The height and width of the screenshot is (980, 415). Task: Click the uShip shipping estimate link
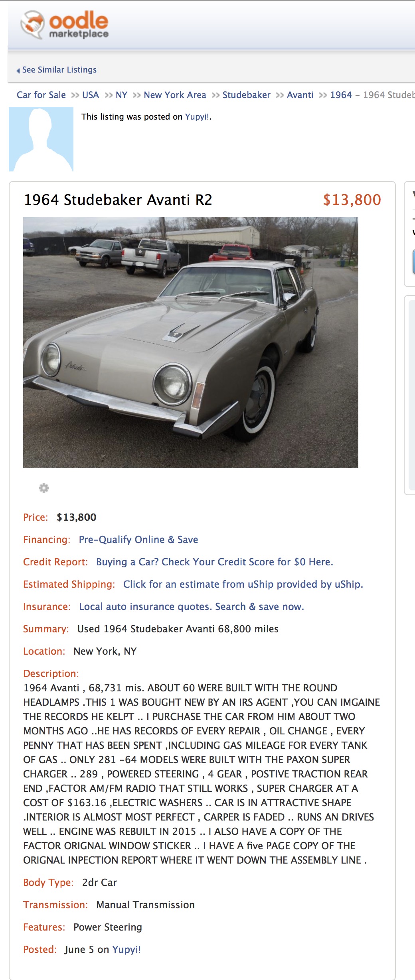[243, 584]
